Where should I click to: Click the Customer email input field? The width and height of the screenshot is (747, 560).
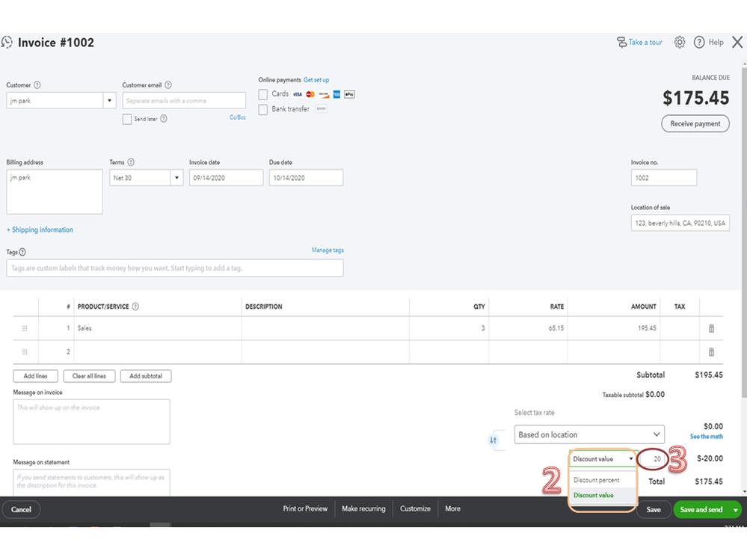pyautogui.click(x=184, y=100)
